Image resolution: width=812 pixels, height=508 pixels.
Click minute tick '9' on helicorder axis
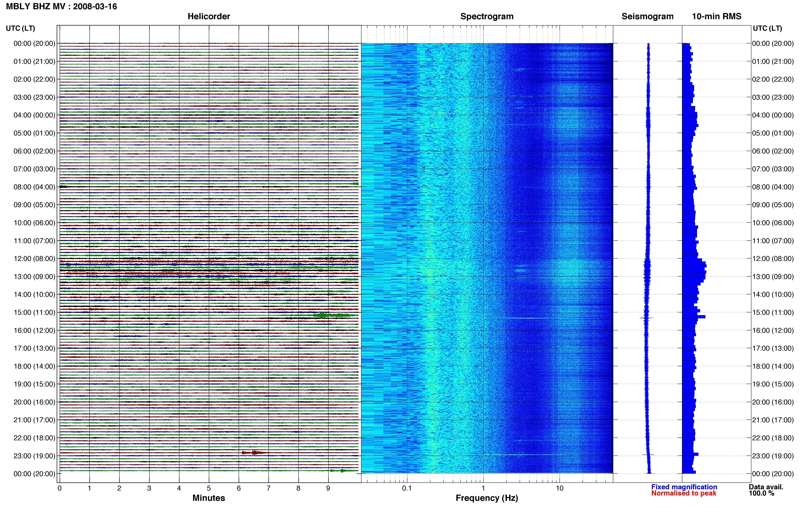click(328, 488)
